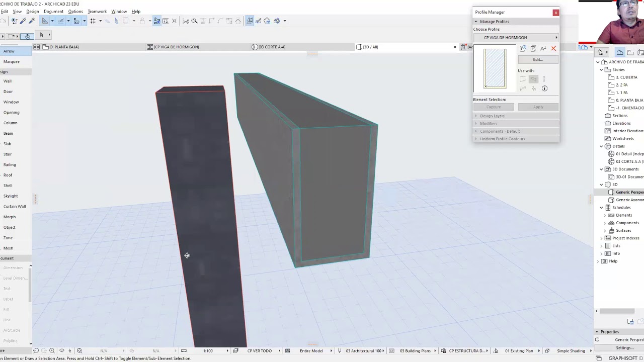
Task: Open the Choose Profile dropdown
Action: click(516, 38)
